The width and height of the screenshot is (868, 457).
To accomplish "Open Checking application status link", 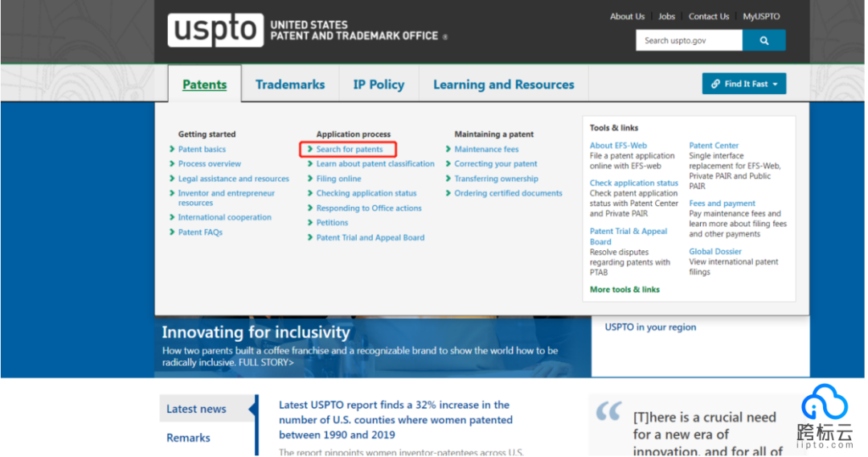I will point(366,193).
